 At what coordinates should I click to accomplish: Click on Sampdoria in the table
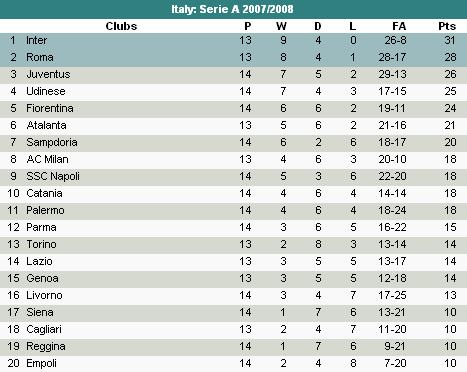[x=52, y=142]
